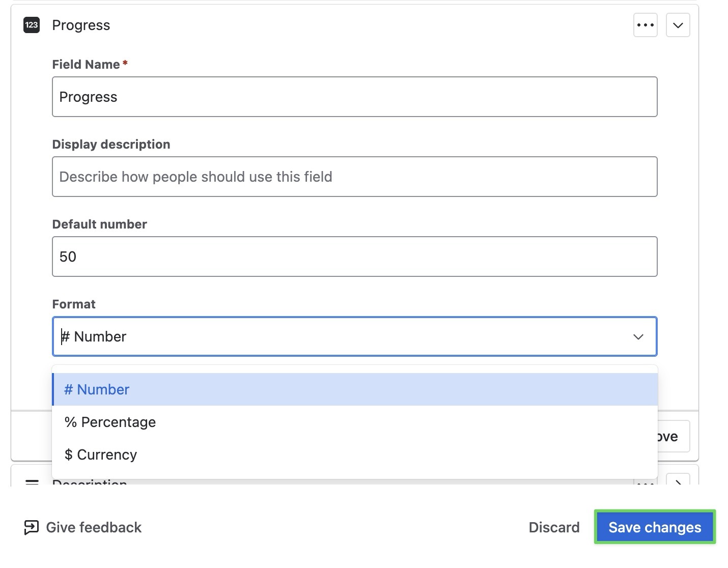Click the chevron arrow in the Format dropdown
This screenshot has width=728, height=568.
638,336
